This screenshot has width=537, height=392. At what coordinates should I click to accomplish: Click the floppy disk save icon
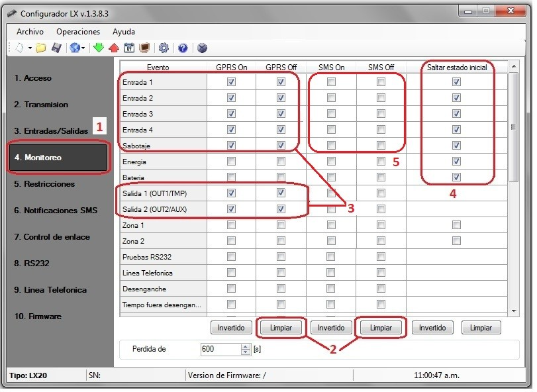56,48
